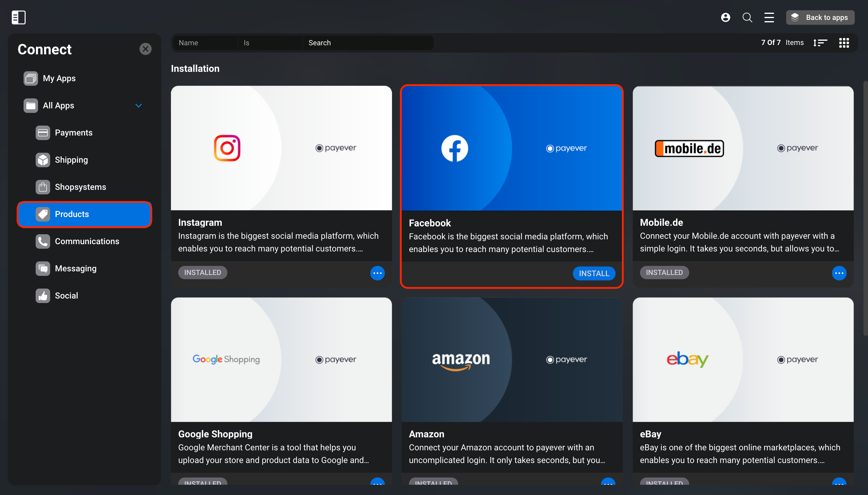Open Mobile.de card options menu

pos(839,273)
